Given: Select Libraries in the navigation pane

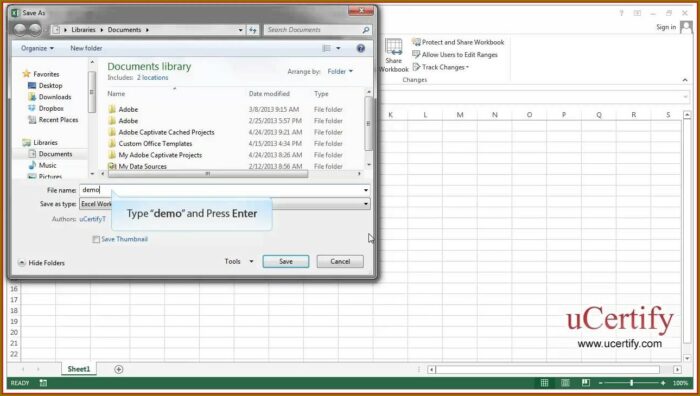Looking at the screenshot, I should pyautogui.click(x=40, y=143).
